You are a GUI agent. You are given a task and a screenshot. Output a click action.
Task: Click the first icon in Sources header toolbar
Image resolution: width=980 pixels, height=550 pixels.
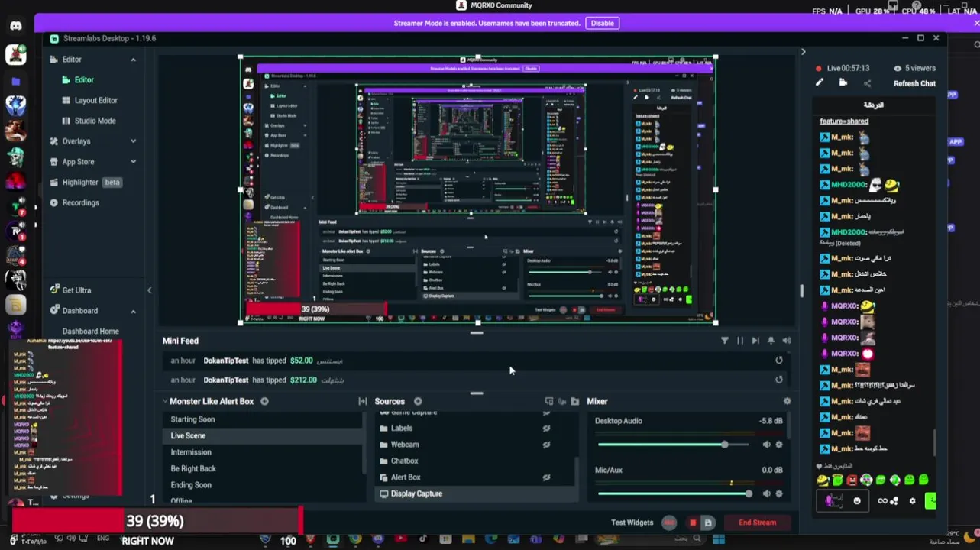(x=549, y=401)
